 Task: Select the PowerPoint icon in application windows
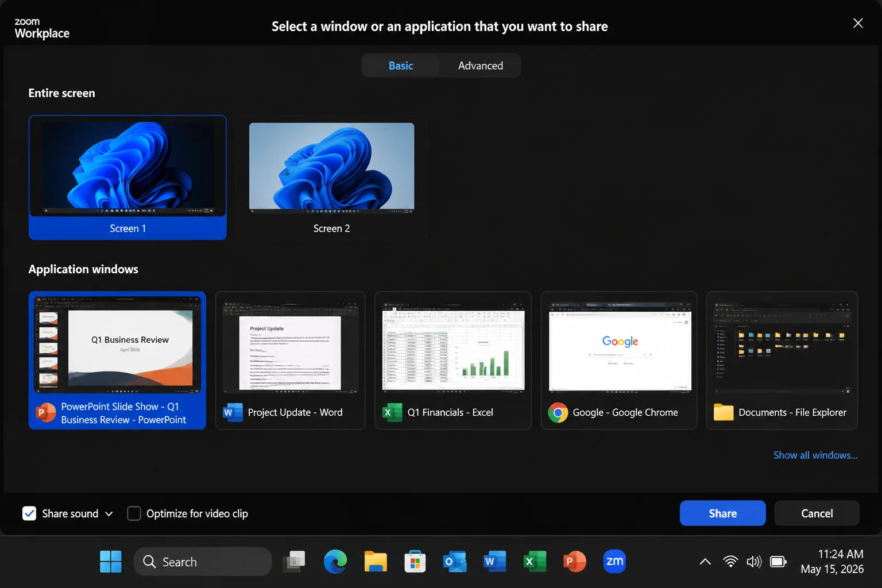(x=45, y=412)
